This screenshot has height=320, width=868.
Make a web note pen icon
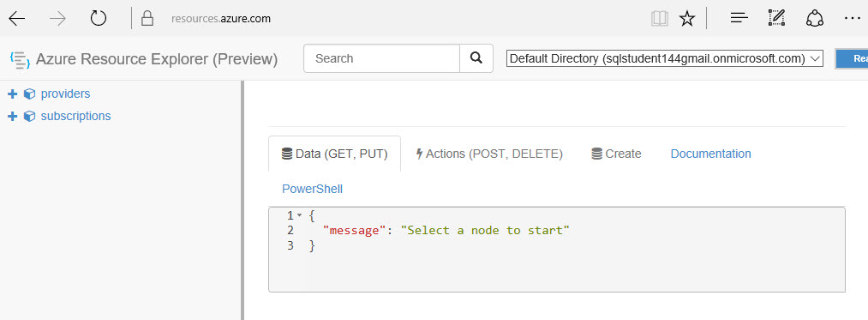pyautogui.click(x=776, y=19)
